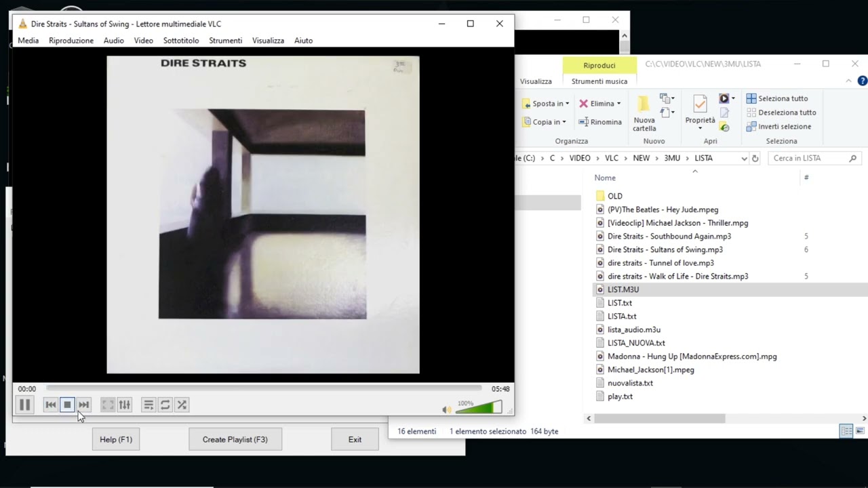Open the Media menu in VLC
868x488 pixels.
28,41
